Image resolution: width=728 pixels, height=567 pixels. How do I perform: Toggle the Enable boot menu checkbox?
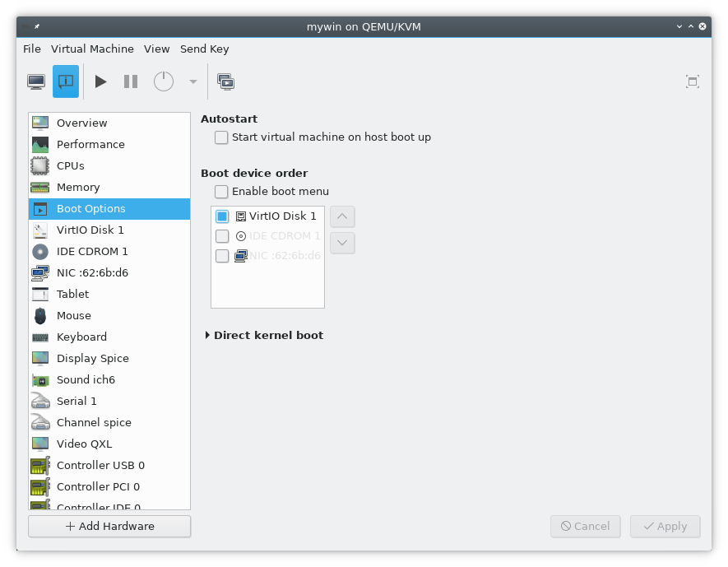click(x=221, y=191)
